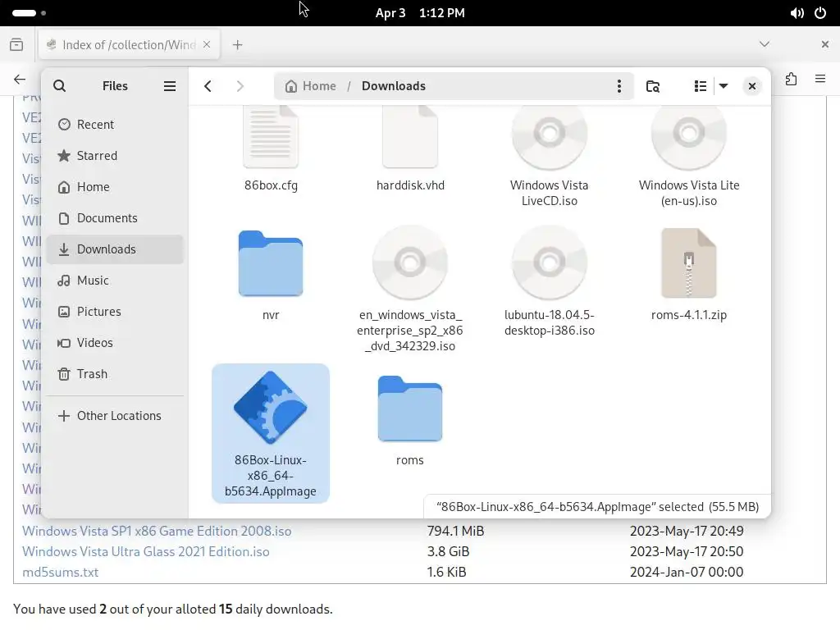Viewport: 840px width, 630px height.
Task: Click the Activities workspace indicator
Action: click(x=29, y=13)
